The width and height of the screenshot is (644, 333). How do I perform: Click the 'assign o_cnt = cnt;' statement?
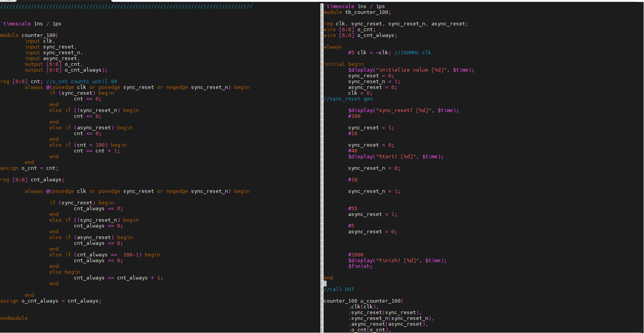coord(29,168)
